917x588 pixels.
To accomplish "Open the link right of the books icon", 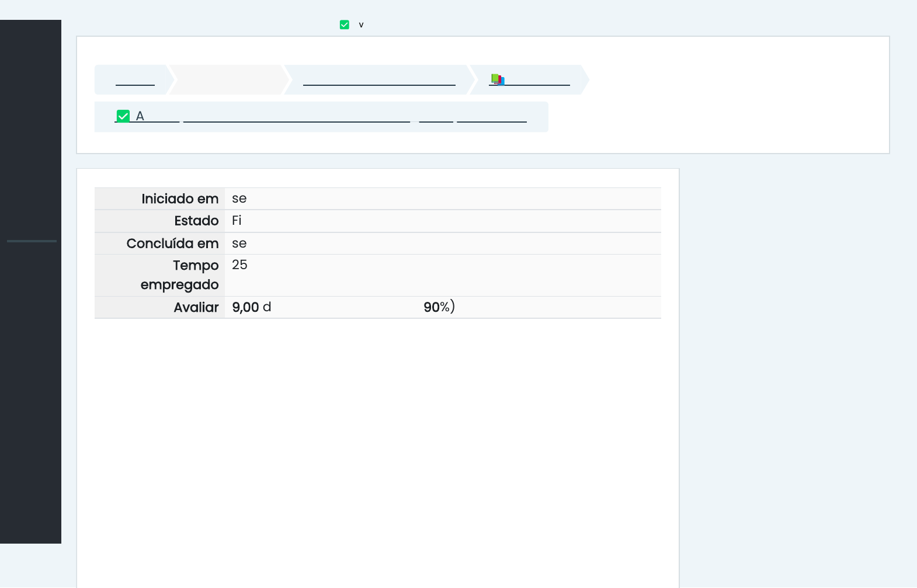I will point(537,80).
